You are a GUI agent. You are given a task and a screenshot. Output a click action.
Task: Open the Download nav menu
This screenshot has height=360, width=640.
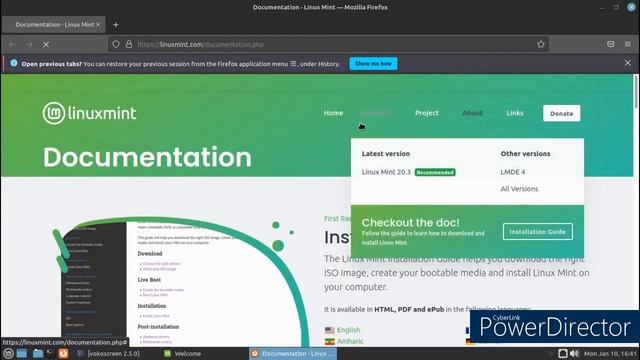coord(375,113)
